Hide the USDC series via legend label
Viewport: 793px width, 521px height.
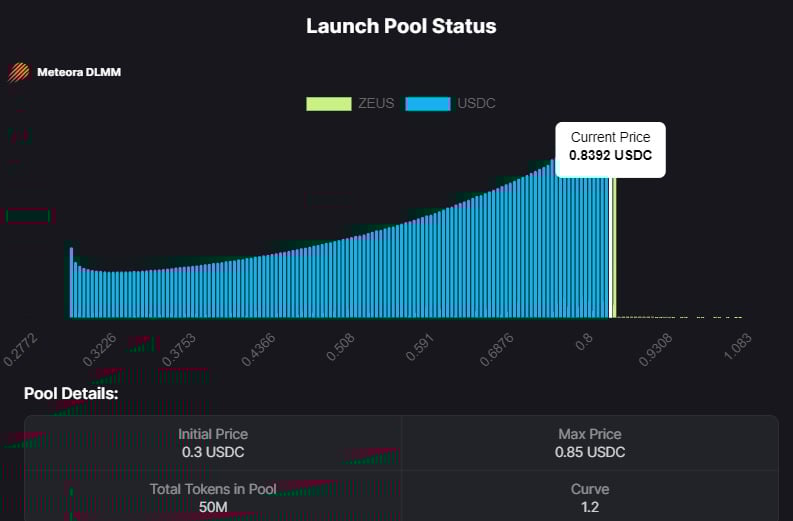pyautogui.click(x=476, y=104)
